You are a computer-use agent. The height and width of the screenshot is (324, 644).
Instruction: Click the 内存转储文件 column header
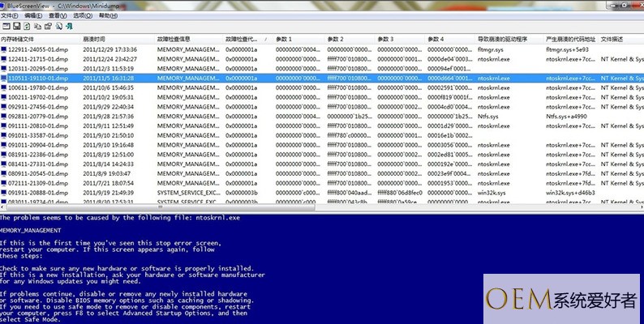(x=41, y=40)
